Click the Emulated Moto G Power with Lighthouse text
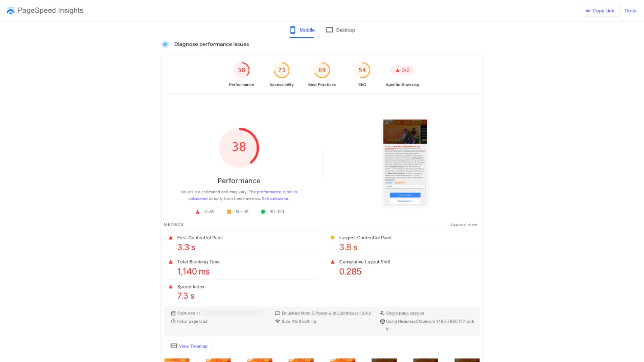 click(x=326, y=313)
